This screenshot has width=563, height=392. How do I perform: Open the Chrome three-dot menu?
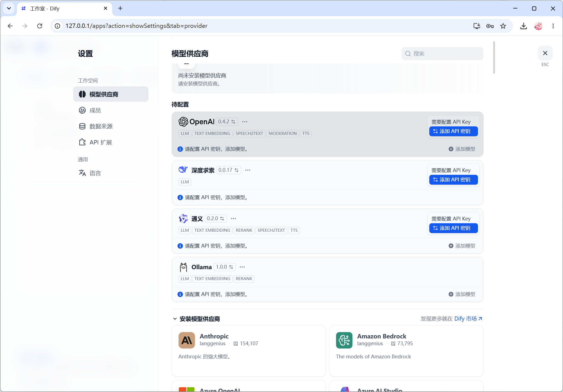(553, 26)
